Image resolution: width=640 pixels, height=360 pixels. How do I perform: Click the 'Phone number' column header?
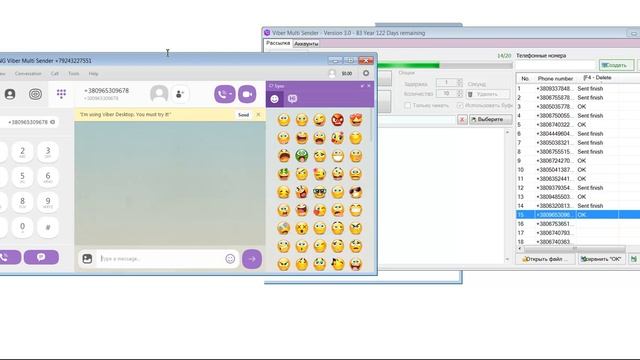(x=555, y=78)
